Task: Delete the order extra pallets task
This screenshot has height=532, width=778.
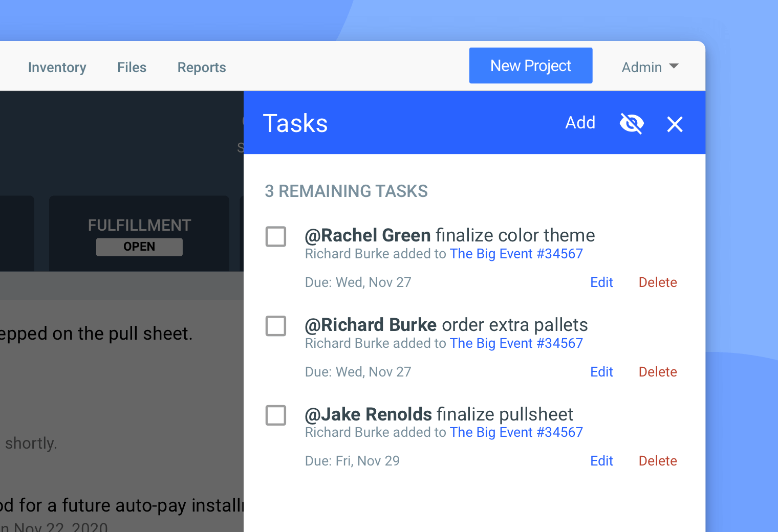Action: [x=658, y=372]
